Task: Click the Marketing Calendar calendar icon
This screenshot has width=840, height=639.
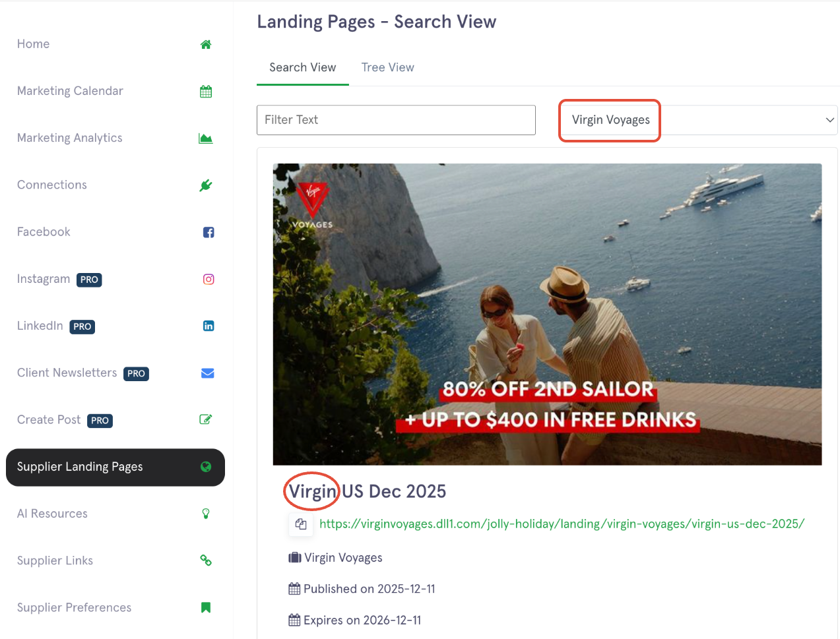Action: [206, 91]
